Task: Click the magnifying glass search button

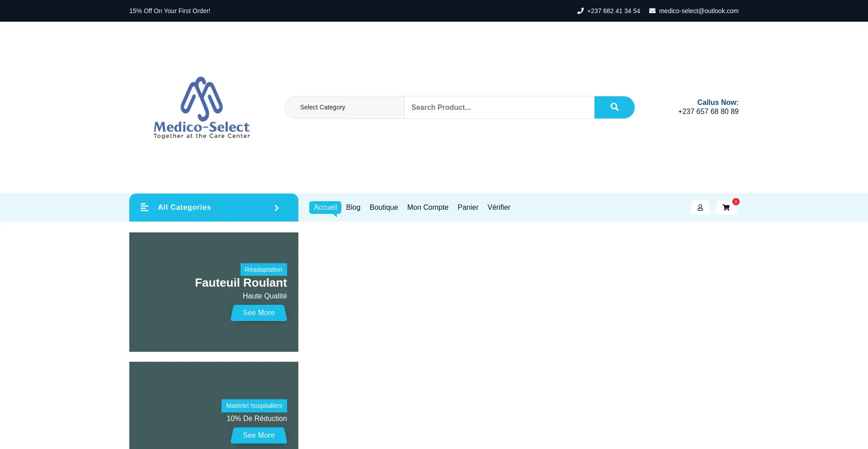Action: point(614,107)
